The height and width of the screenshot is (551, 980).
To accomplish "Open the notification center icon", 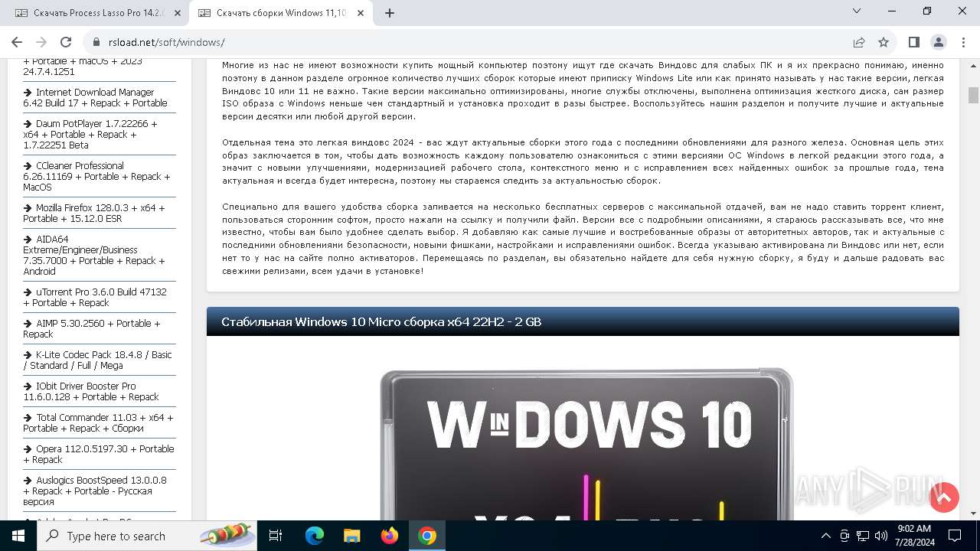I will 955,536.
